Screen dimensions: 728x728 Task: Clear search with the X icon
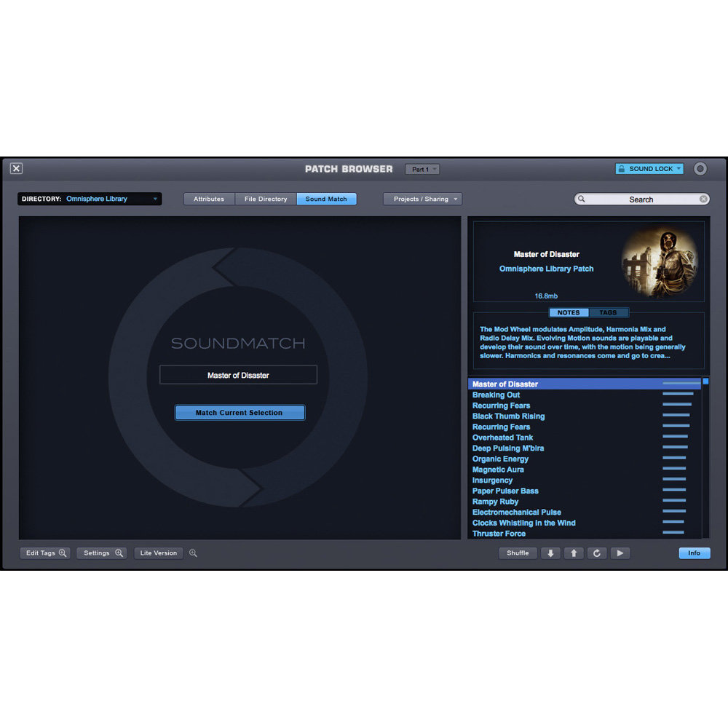click(x=703, y=199)
